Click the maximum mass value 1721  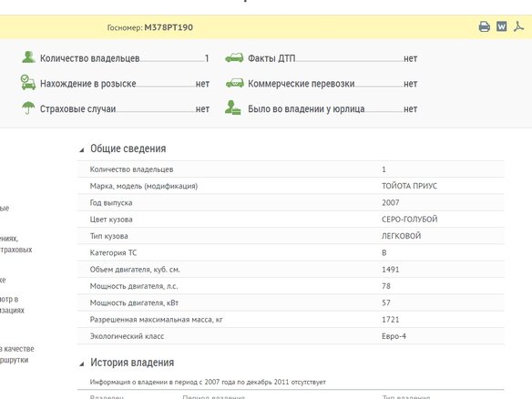tap(391, 319)
